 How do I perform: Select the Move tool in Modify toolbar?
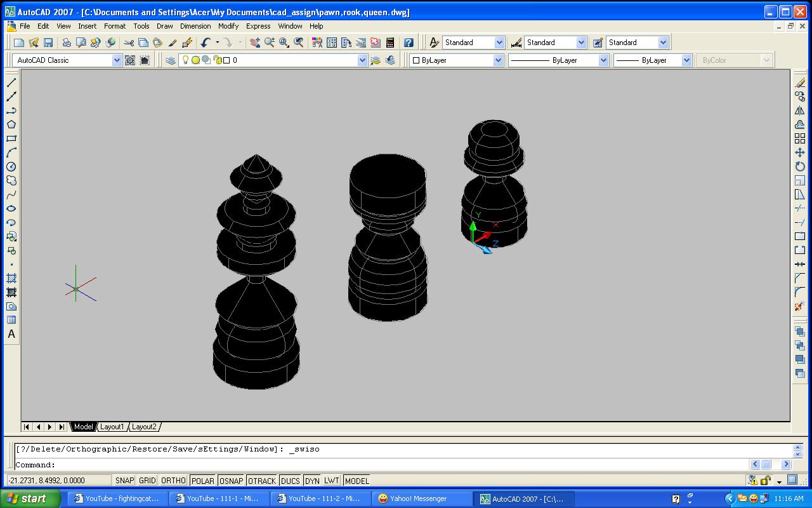(x=800, y=152)
